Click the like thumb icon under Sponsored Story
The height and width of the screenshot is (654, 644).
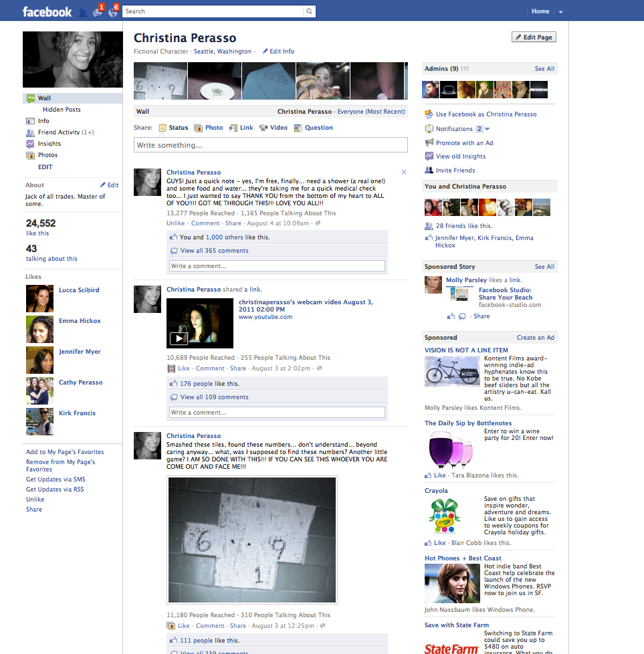pyautogui.click(x=451, y=316)
